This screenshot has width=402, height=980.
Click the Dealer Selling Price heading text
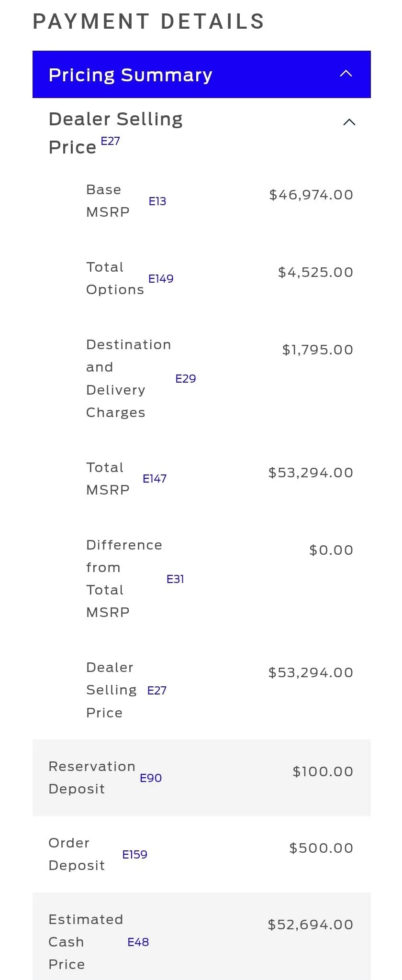(x=115, y=133)
